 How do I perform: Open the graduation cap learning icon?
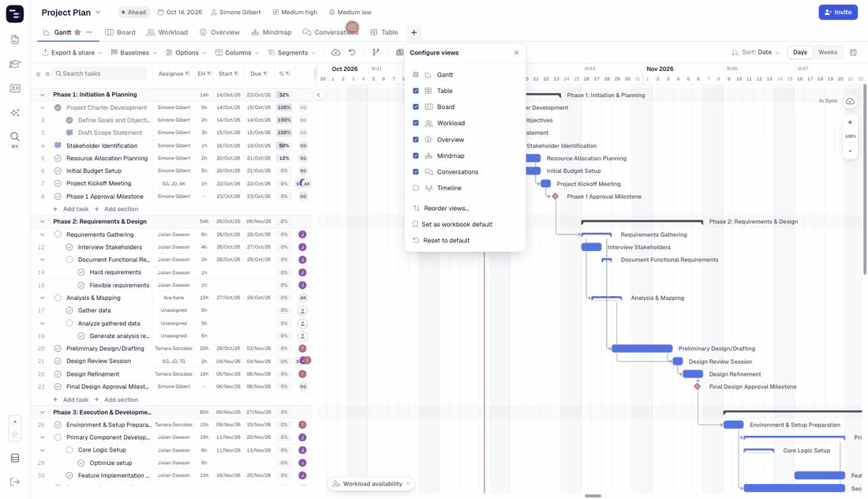[15, 64]
